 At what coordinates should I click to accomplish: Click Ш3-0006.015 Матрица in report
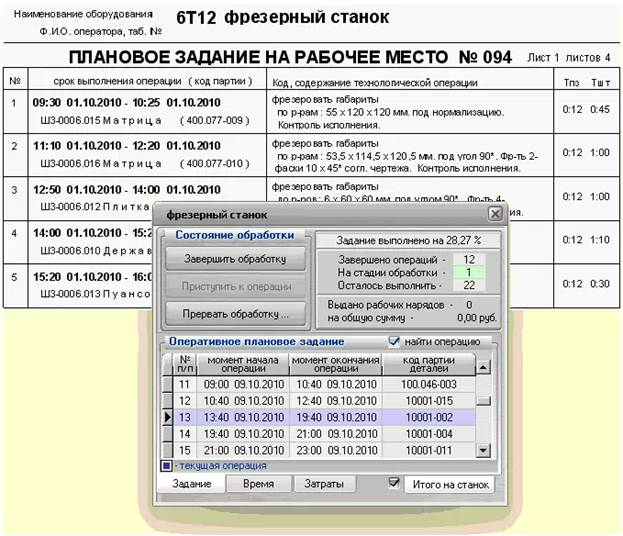coord(101,120)
